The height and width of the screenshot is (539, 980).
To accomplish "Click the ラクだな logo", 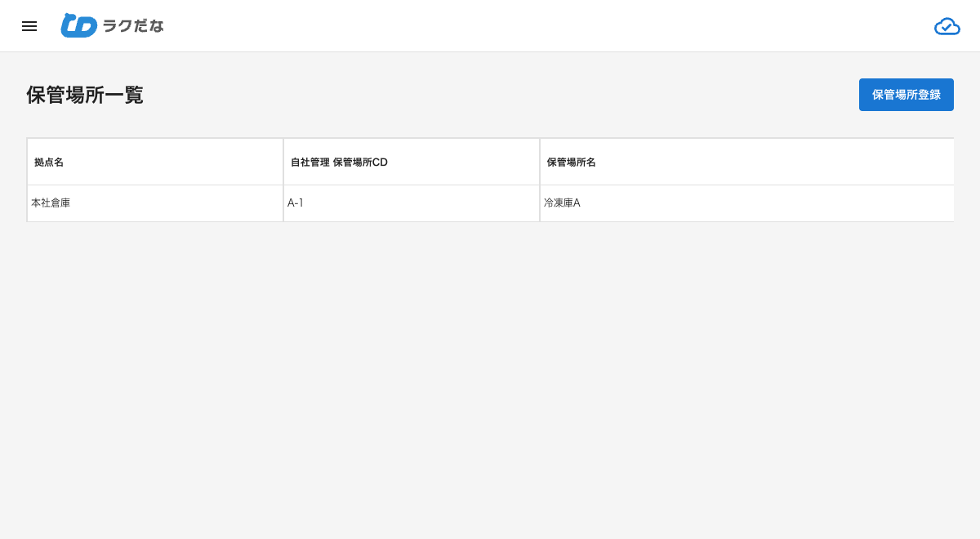I will click(112, 25).
